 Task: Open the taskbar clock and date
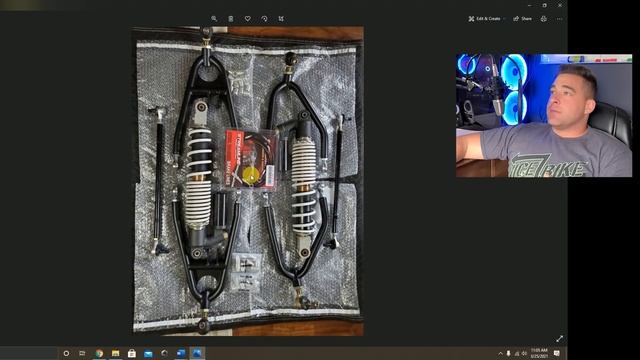(539, 353)
